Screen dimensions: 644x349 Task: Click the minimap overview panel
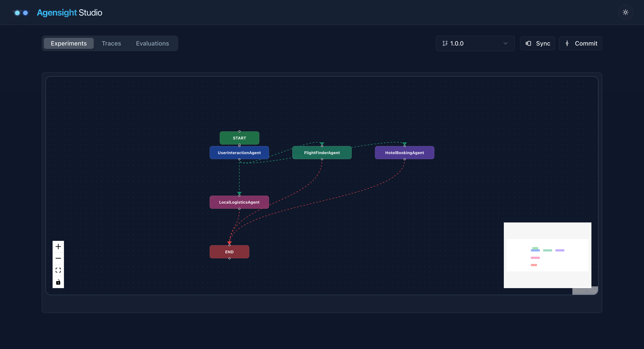[x=547, y=255]
